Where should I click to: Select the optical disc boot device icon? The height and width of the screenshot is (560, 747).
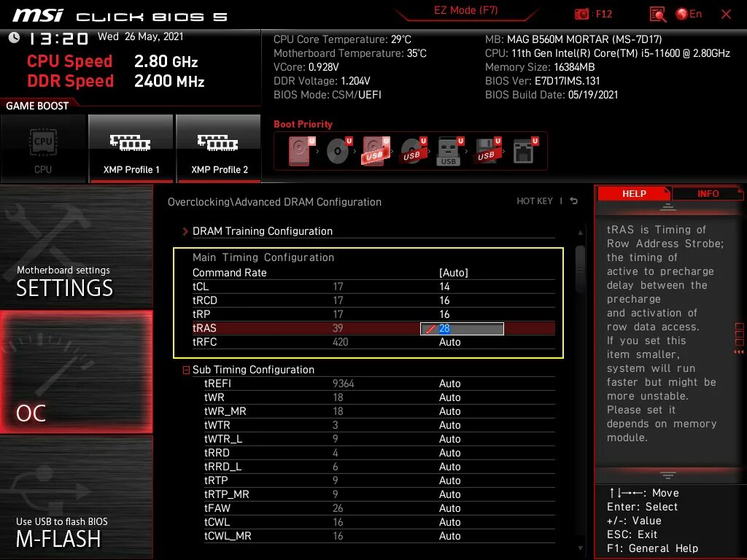tap(338, 151)
